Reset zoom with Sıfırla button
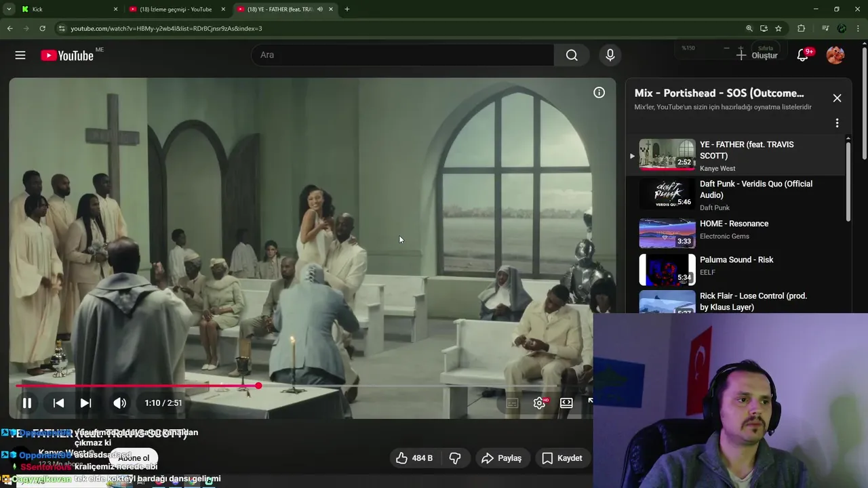Image resolution: width=868 pixels, height=488 pixels. tap(766, 49)
